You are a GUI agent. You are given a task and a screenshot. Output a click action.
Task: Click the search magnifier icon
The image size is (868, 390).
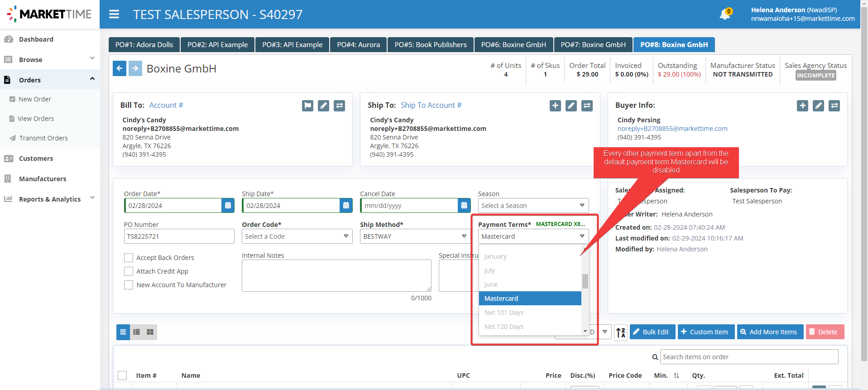pyautogui.click(x=655, y=357)
